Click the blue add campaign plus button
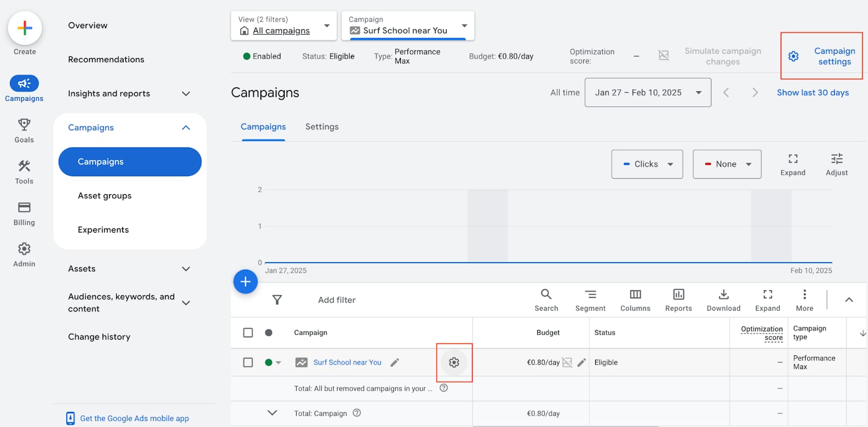The height and width of the screenshot is (427, 868). (x=245, y=282)
